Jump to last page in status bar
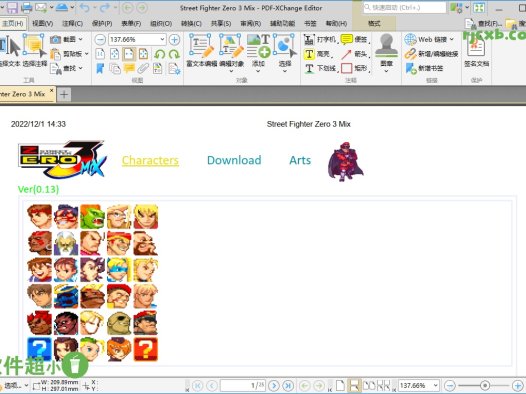526x394 pixels. [288, 386]
